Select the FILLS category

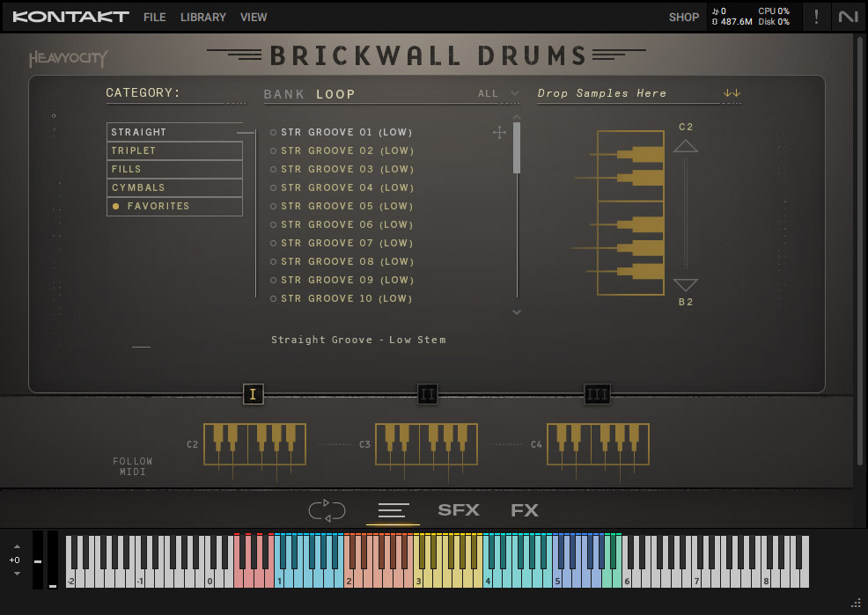174,169
